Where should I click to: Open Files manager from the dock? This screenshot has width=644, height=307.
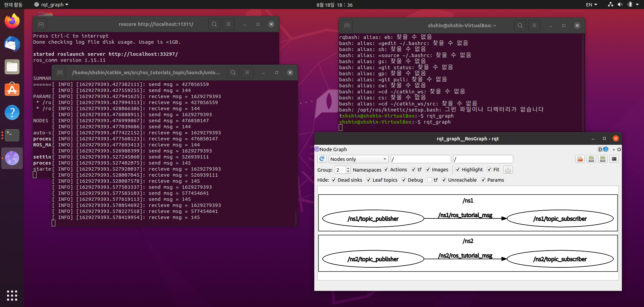click(12, 67)
